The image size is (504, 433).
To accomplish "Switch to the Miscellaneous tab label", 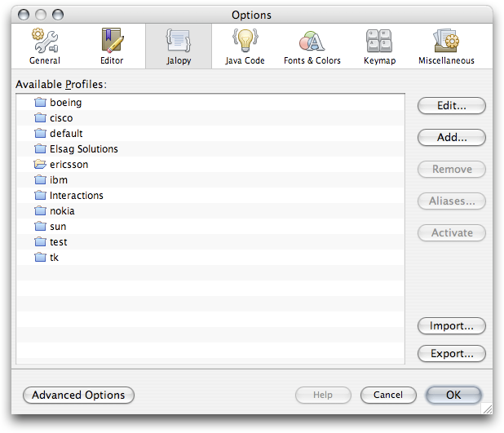I will (446, 60).
